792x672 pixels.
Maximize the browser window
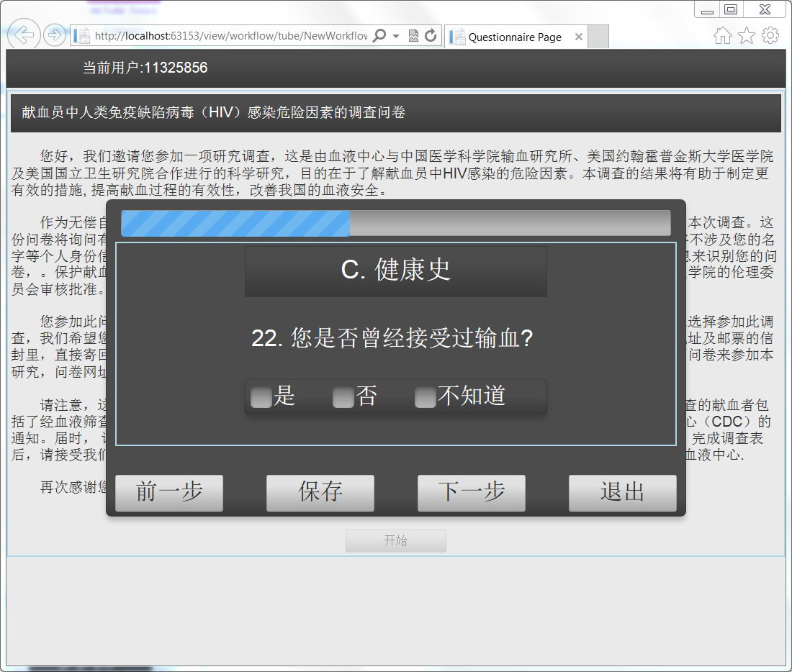(731, 9)
